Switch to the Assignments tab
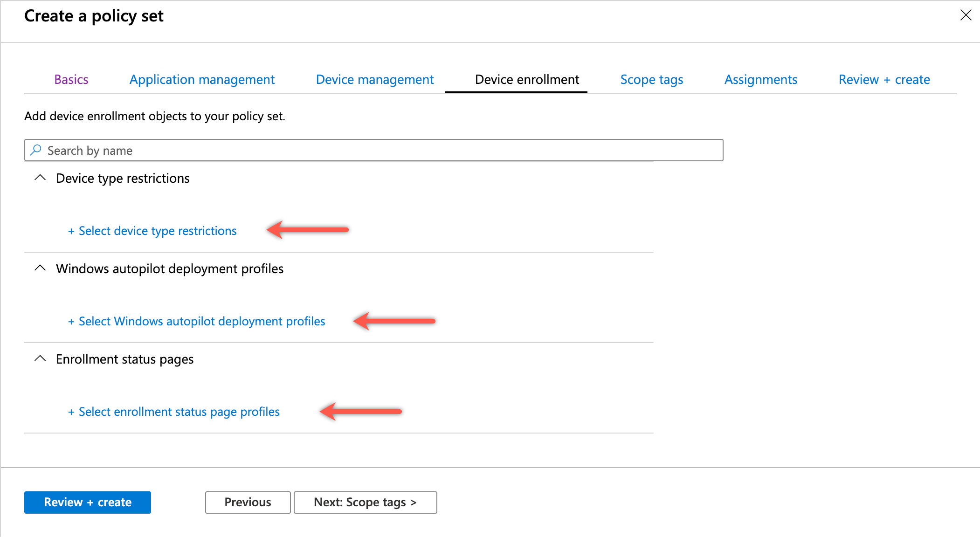980x537 pixels. pos(760,79)
